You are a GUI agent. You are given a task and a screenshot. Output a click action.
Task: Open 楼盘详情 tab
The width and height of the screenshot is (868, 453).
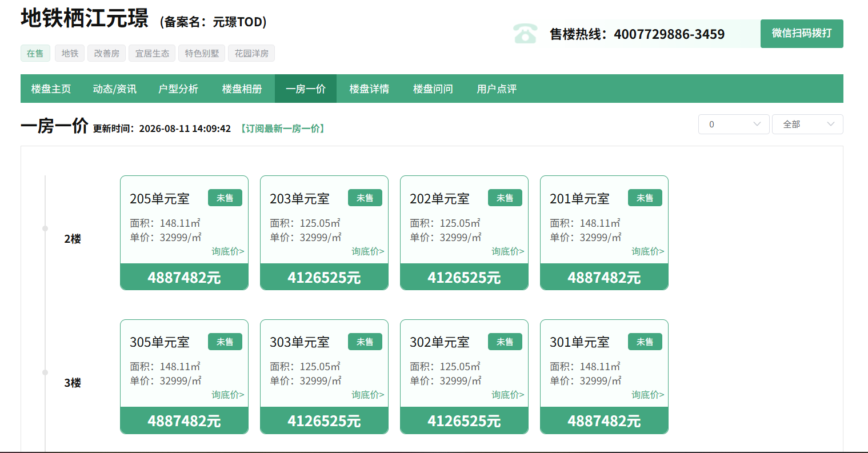[369, 89]
